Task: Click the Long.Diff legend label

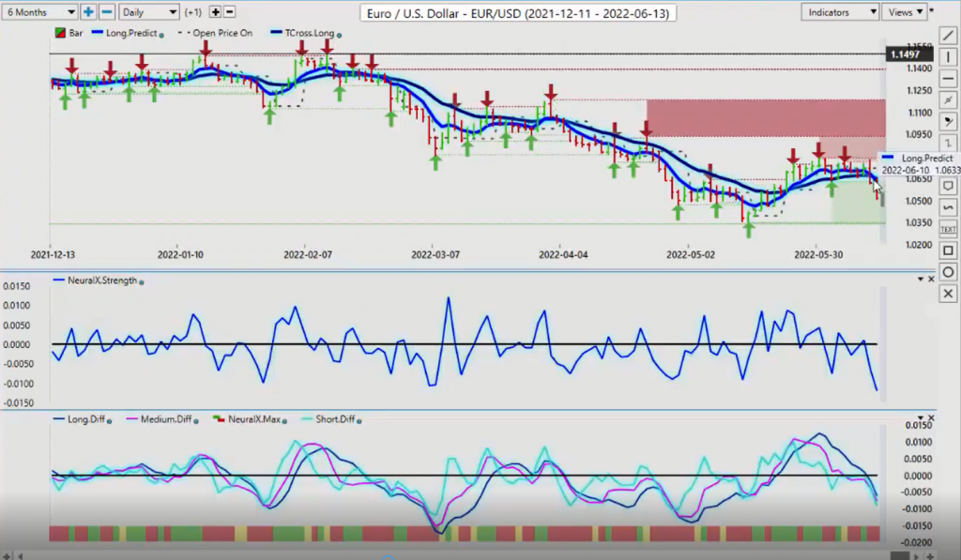Action: (85, 419)
